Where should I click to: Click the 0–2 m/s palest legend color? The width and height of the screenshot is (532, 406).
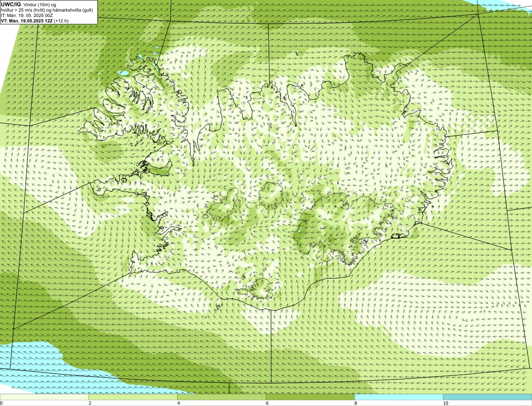(x=44, y=397)
